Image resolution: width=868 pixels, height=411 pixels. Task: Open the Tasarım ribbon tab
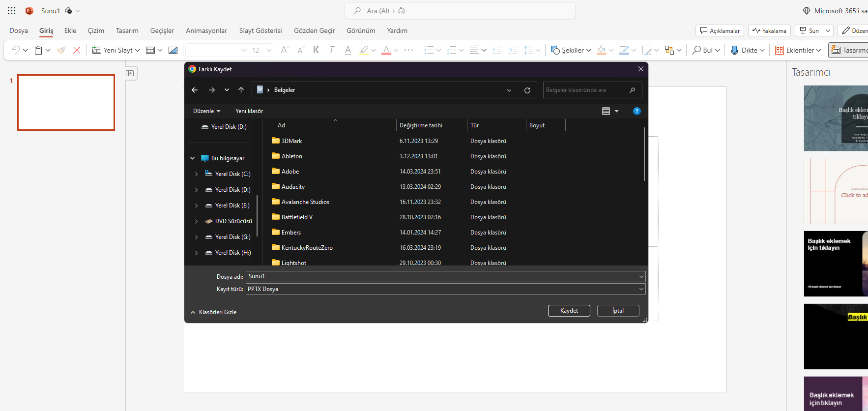click(127, 30)
